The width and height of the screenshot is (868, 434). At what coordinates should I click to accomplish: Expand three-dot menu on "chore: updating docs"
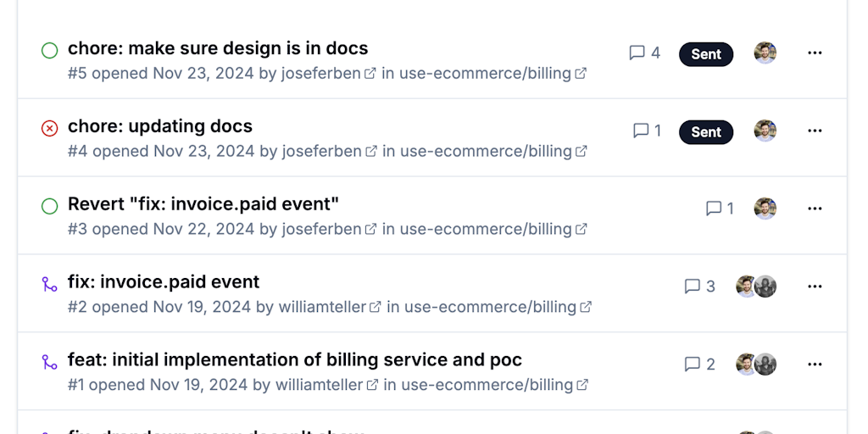point(815,131)
